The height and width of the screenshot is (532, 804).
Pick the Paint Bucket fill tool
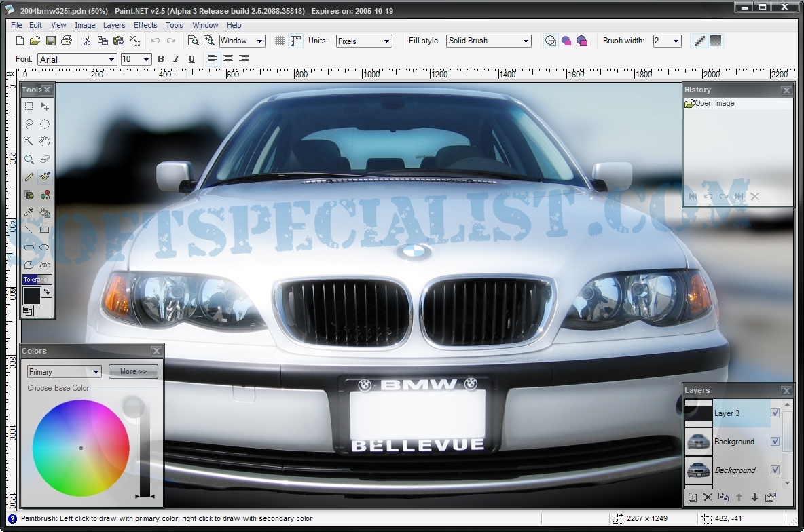(45, 212)
